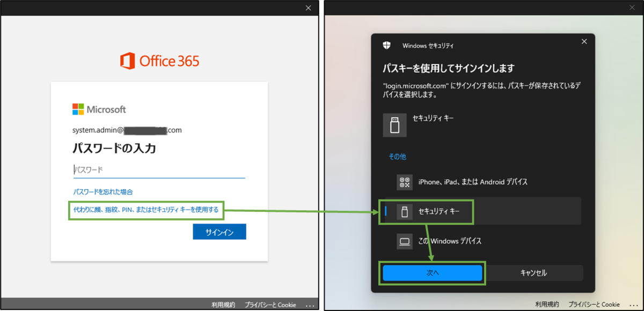
Task: Click the blue サインイン button
Action: pos(219,232)
